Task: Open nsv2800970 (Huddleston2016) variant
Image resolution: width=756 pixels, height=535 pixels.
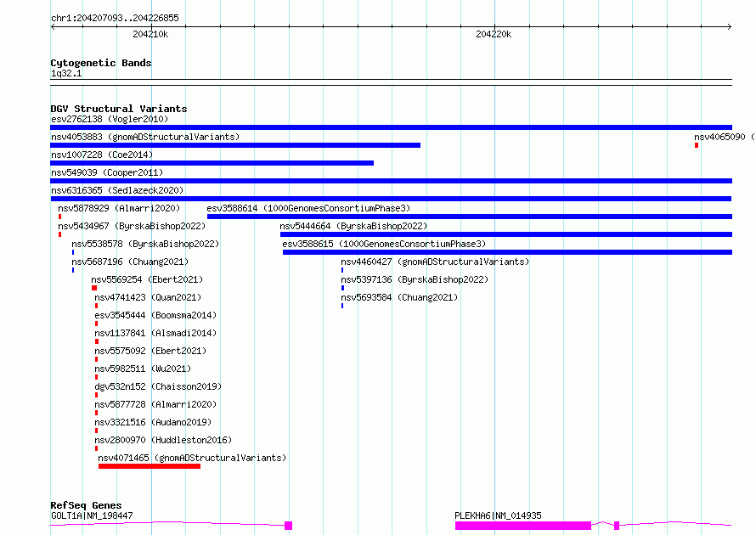Action: pos(163,440)
